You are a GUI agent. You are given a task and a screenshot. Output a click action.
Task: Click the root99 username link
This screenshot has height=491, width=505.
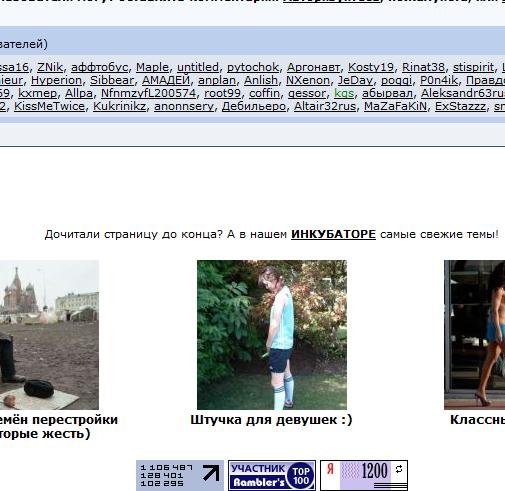pyautogui.click(x=223, y=93)
